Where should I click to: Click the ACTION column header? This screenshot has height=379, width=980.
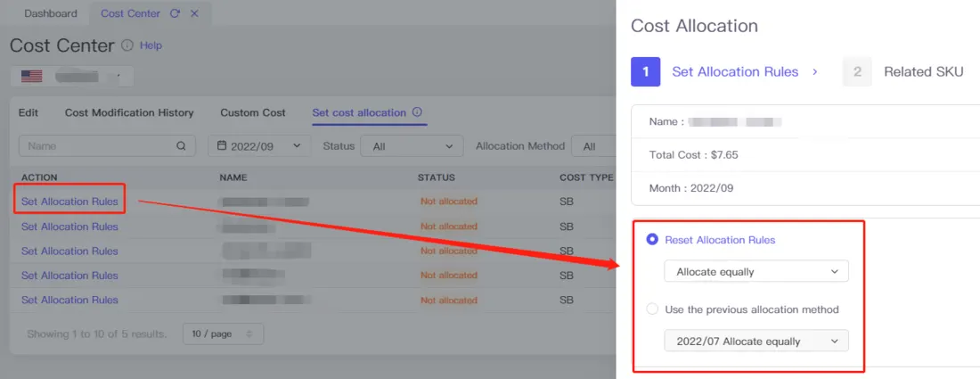pos(39,177)
